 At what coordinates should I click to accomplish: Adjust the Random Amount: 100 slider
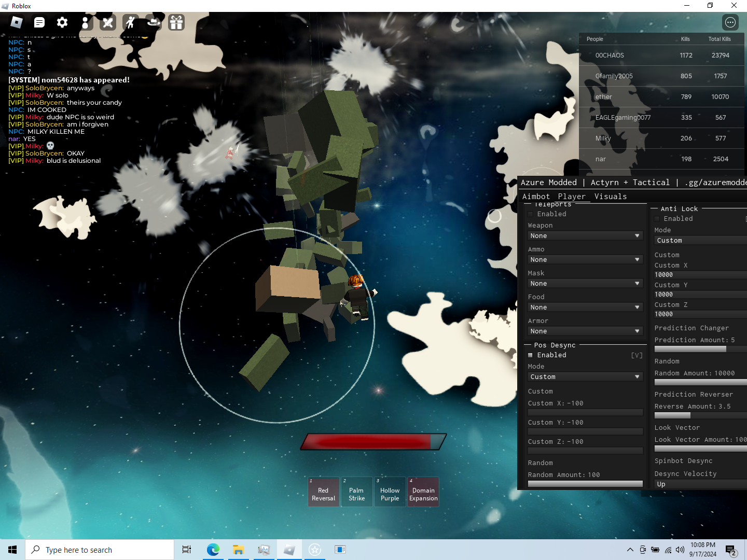pyautogui.click(x=585, y=484)
